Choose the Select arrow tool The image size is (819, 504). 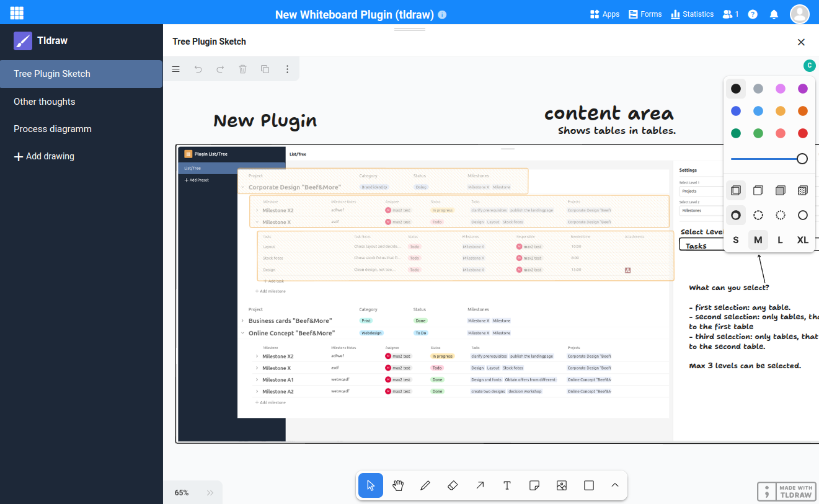pos(371,485)
